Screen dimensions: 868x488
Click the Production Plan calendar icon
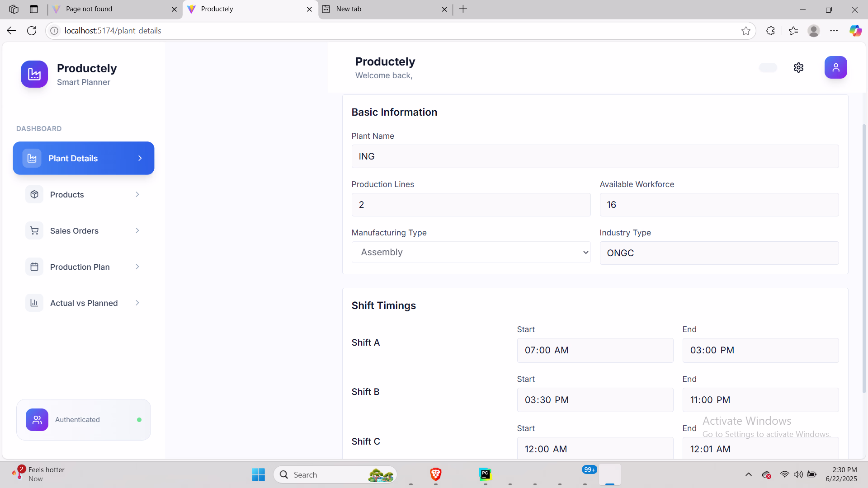pyautogui.click(x=34, y=267)
